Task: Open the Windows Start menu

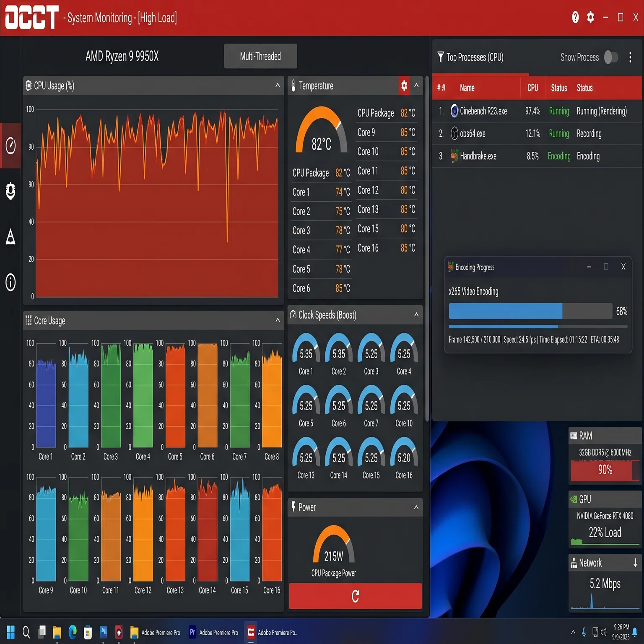Action: [x=10, y=632]
